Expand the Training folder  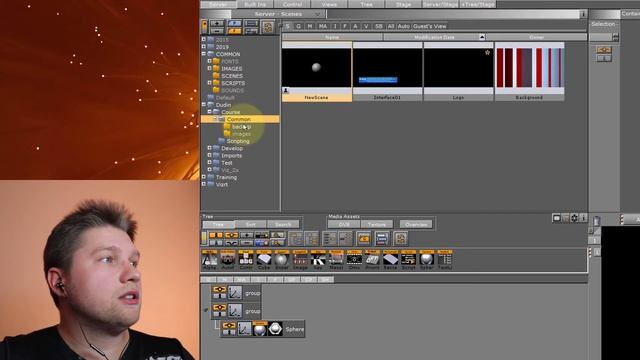tap(204, 177)
